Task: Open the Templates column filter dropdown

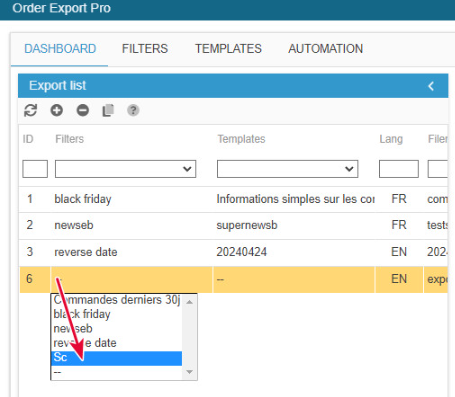Action: [287, 169]
